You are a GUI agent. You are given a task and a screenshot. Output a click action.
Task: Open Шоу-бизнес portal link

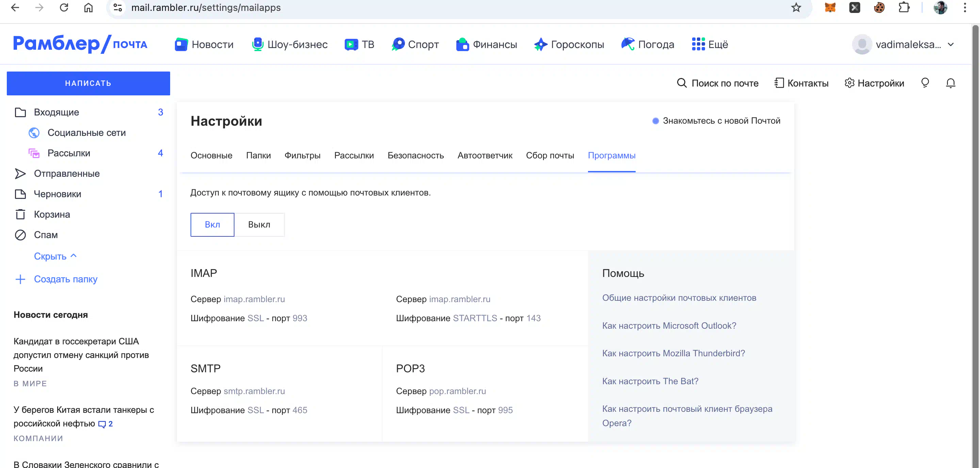tap(290, 45)
